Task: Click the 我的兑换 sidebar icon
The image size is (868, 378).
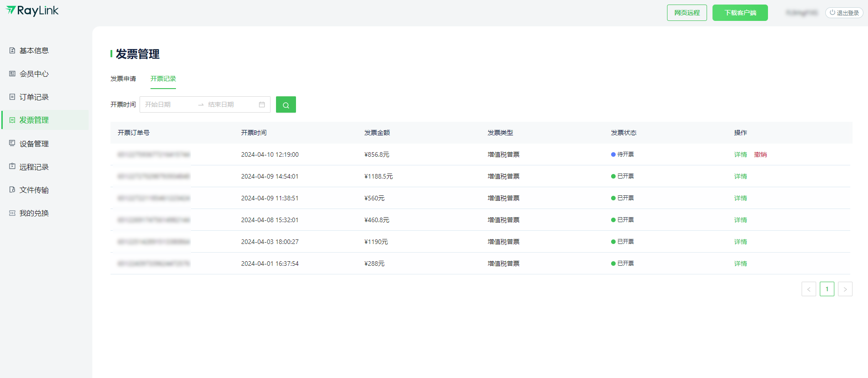Action: tap(12, 213)
